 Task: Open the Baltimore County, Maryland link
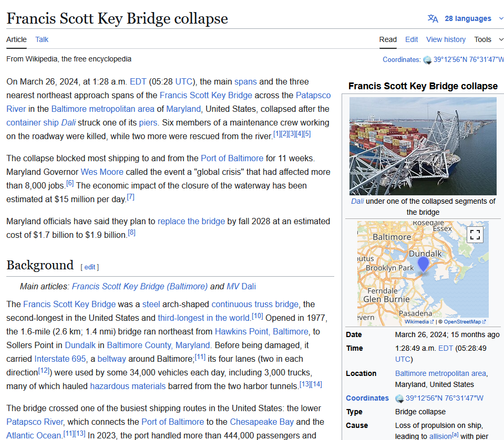tap(159, 345)
